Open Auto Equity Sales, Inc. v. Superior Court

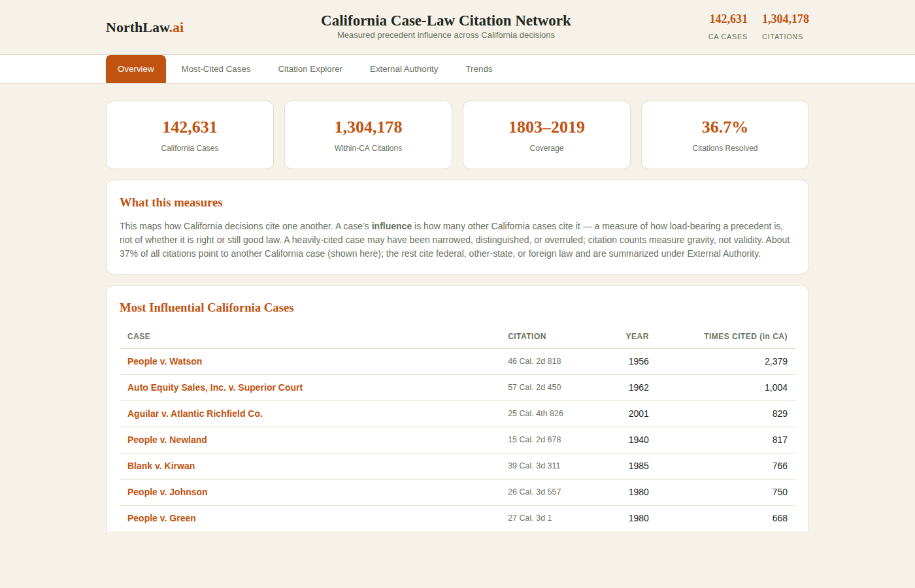click(215, 387)
